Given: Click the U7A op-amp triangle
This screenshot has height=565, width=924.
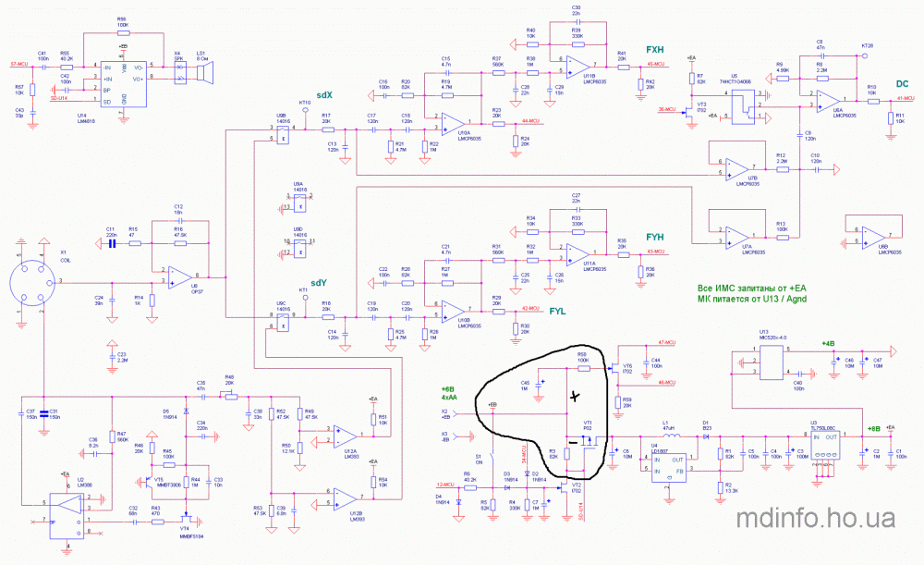Looking at the screenshot, I should pyautogui.click(x=736, y=237).
